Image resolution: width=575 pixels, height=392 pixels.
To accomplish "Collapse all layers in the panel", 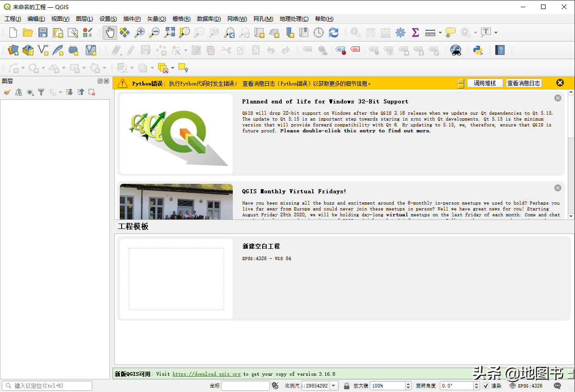I will coord(80,92).
